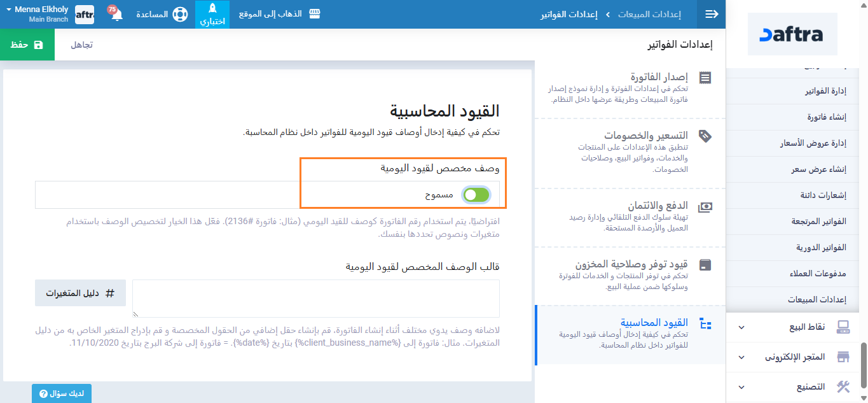Click the invoice issuance section icon

705,78
